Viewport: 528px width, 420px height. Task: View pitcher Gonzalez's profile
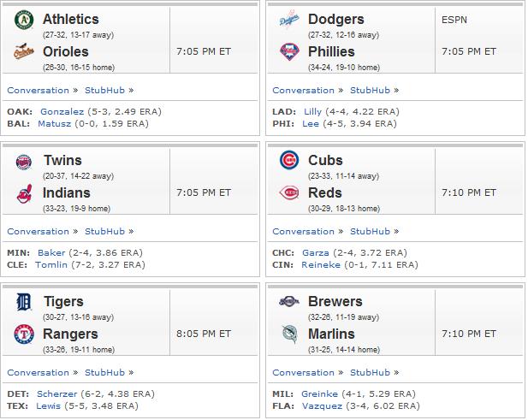click(x=62, y=111)
